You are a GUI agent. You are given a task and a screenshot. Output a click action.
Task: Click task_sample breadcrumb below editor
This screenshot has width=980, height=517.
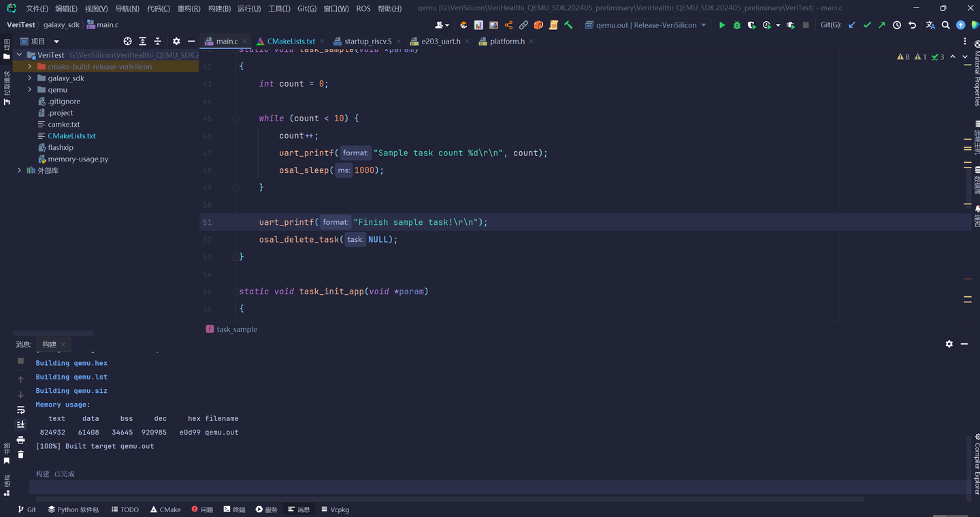pyautogui.click(x=231, y=329)
